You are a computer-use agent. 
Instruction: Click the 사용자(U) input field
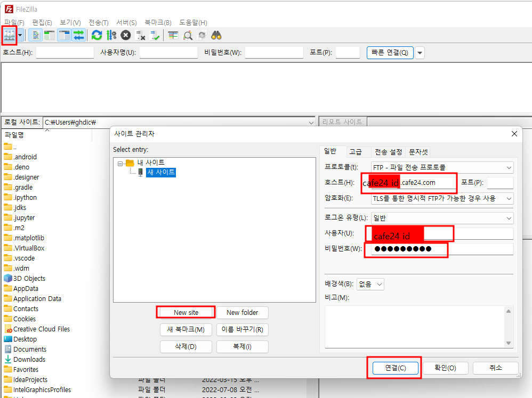pos(442,233)
